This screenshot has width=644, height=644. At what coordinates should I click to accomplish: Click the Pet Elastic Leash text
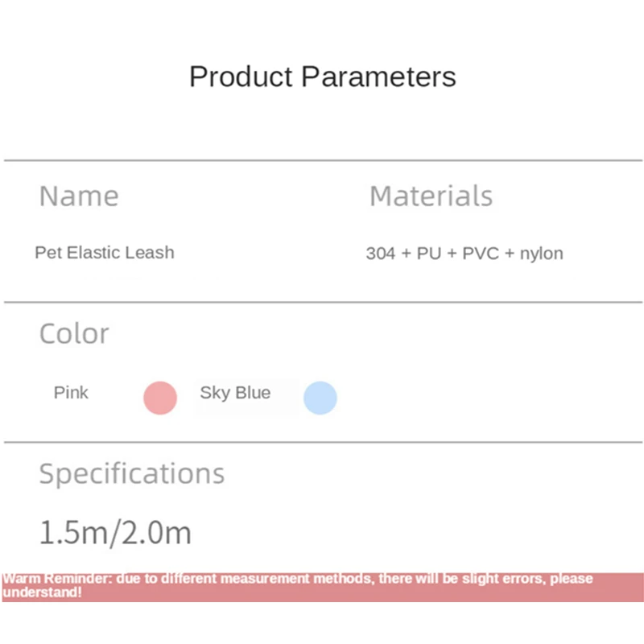click(x=104, y=253)
